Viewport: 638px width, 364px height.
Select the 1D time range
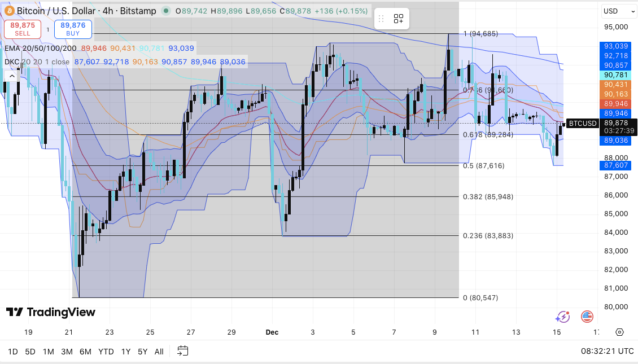click(12, 352)
